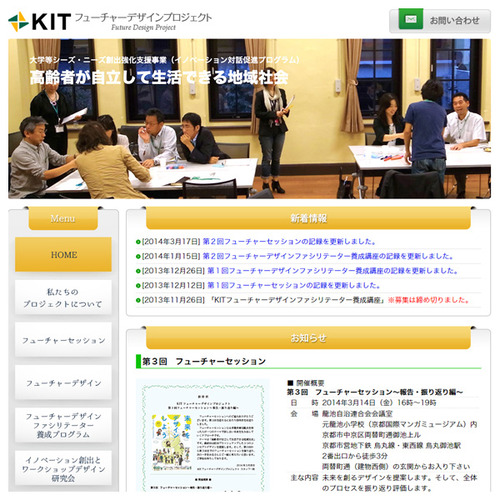The image size is (500, 500).
Task: Click 高齢者が自立して生活できる地域社会 banner headline
Action: pyautogui.click(x=159, y=77)
